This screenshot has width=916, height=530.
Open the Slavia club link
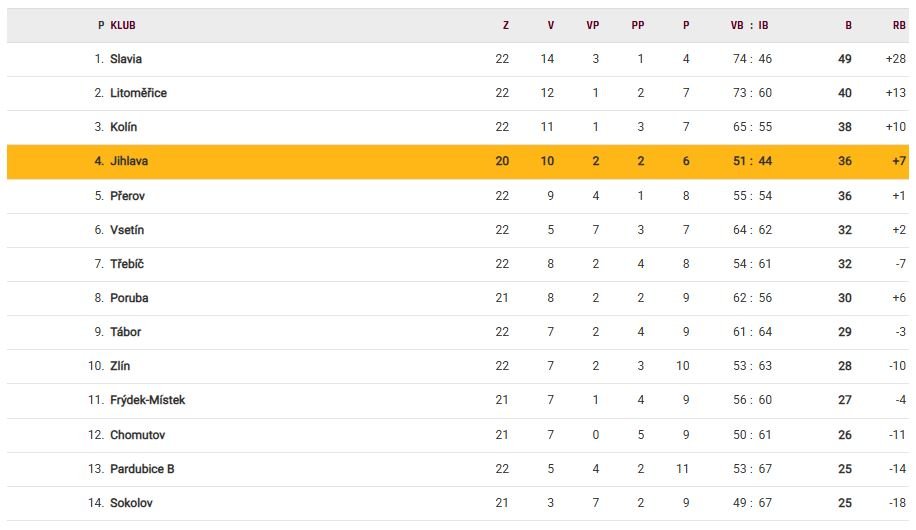pyautogui.click(x=126, y=59)
